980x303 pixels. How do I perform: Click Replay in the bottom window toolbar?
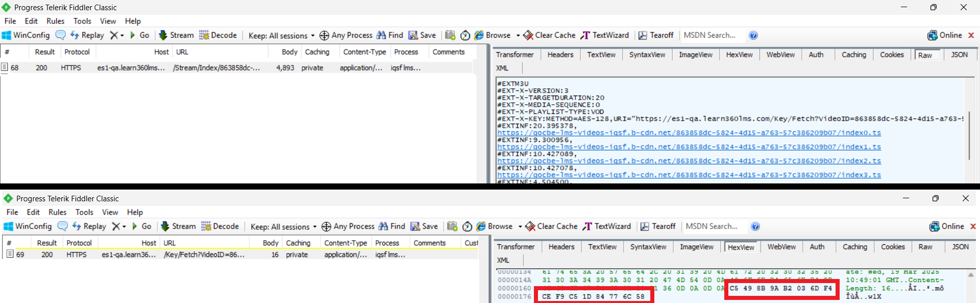click(x=89, y=226)
